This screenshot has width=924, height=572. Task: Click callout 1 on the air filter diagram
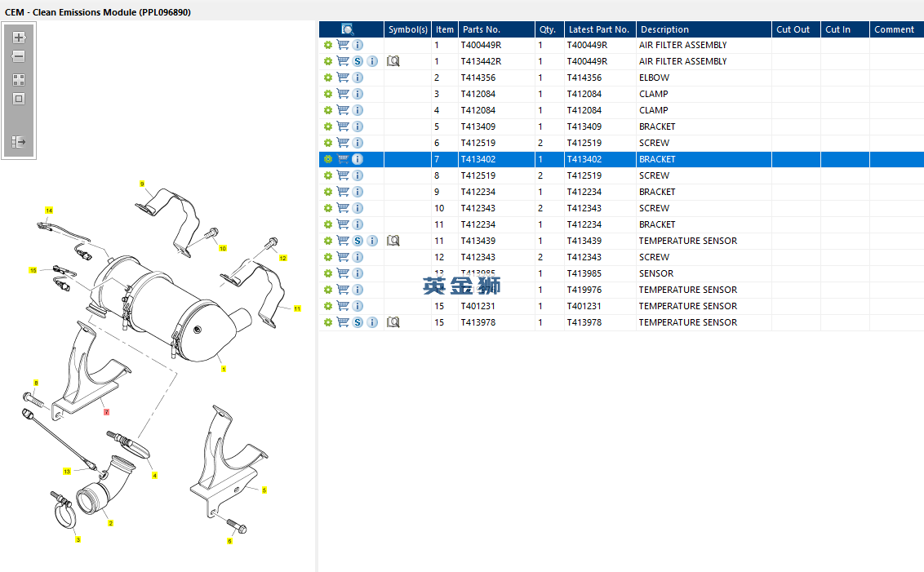pos(224,370)
